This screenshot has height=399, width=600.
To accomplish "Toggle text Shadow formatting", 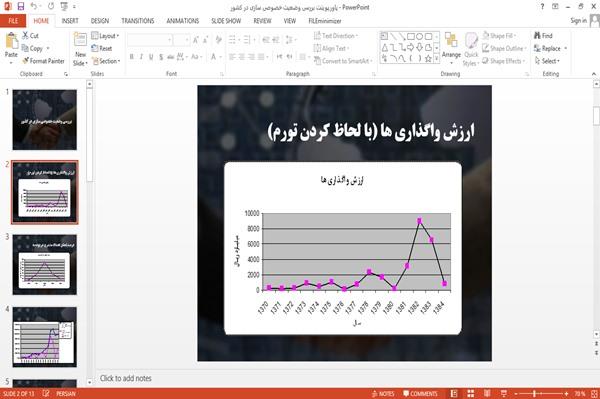I will [161, 57].
